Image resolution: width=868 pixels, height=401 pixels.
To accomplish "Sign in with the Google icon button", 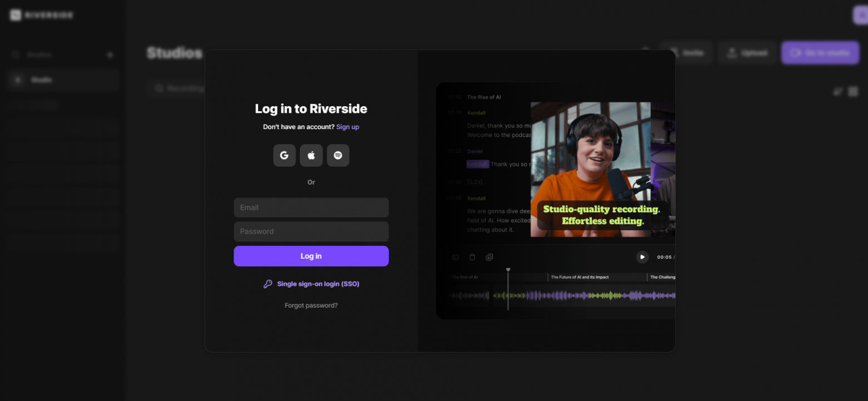I will pos(284,155).
